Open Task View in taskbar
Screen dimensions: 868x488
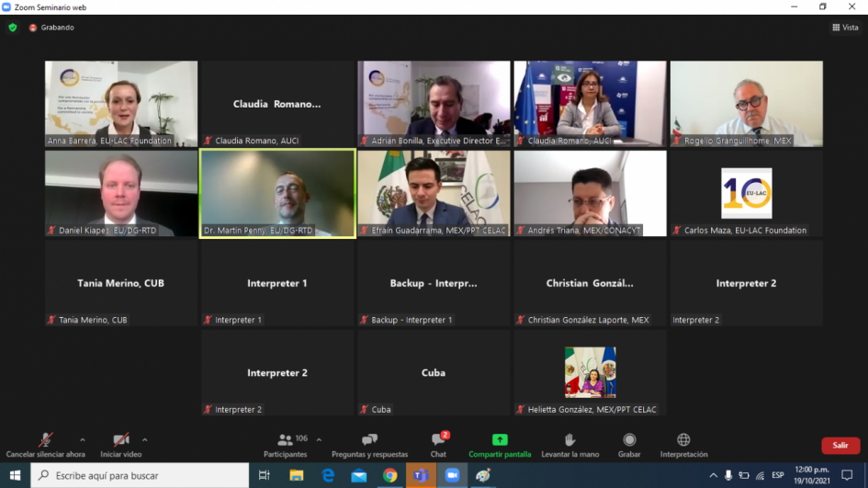pos(264,475)
